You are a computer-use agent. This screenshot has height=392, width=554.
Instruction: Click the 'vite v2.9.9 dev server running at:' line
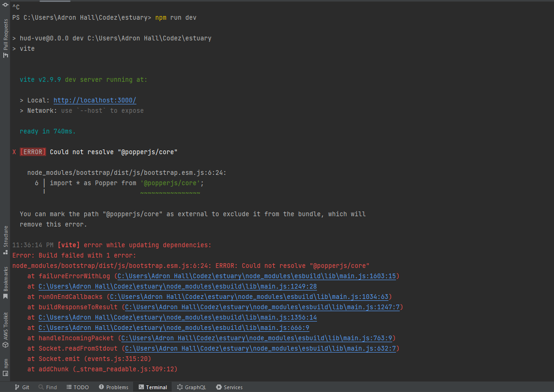83,80
